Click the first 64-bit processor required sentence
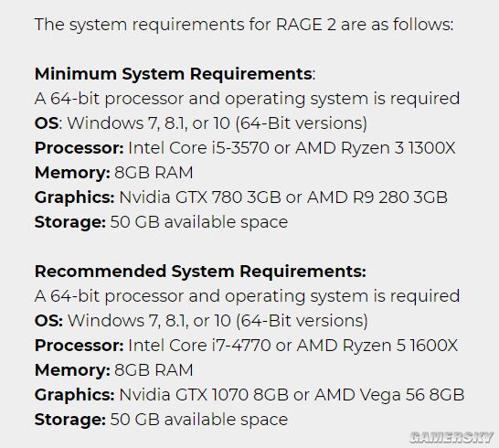The height and width of the screenshot is (448, 499). point(248,99)
